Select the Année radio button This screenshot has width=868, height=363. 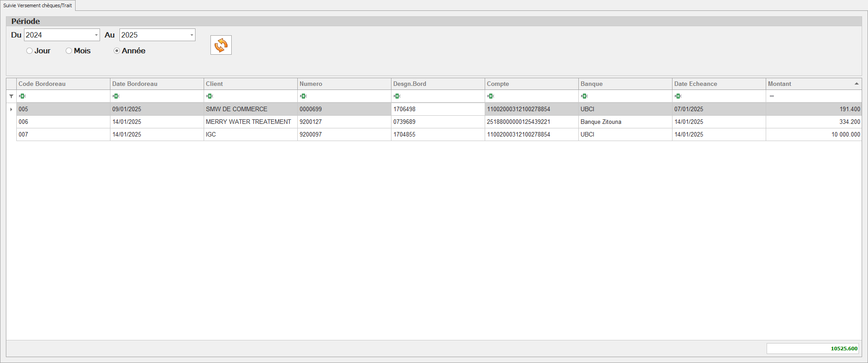(117, 51)
